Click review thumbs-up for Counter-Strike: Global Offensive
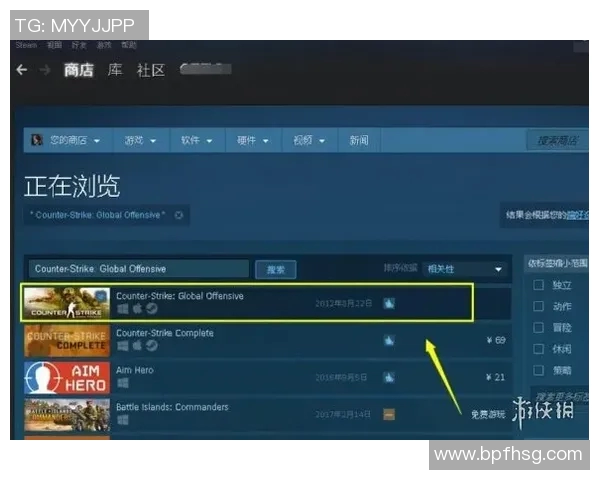 pyautogui.click(x=389, y=304)
